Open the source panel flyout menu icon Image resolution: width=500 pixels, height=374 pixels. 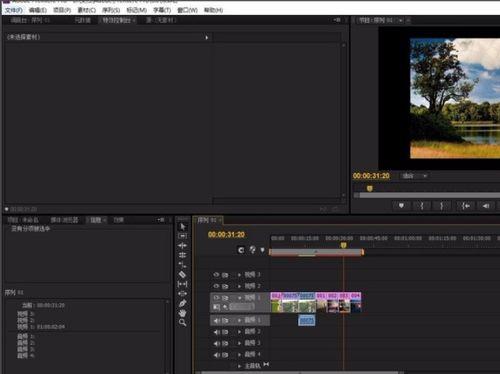[x=337, y=20]
